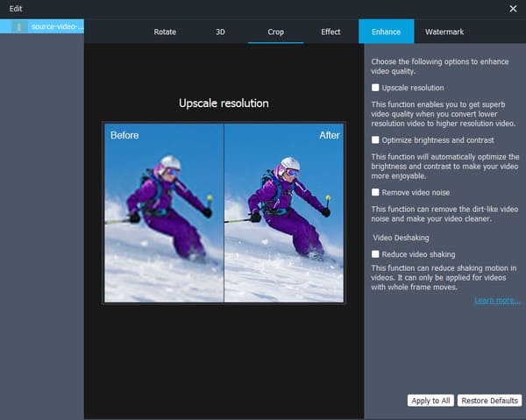Open the 3D tab

(x=220, y=32)
